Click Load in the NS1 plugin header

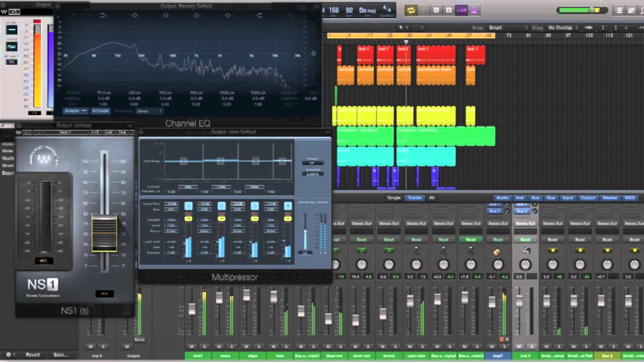click(x=108, y=132)
